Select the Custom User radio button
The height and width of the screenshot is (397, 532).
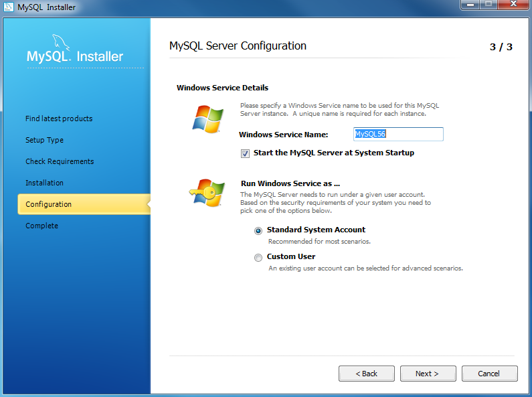[x=258, y=258]
